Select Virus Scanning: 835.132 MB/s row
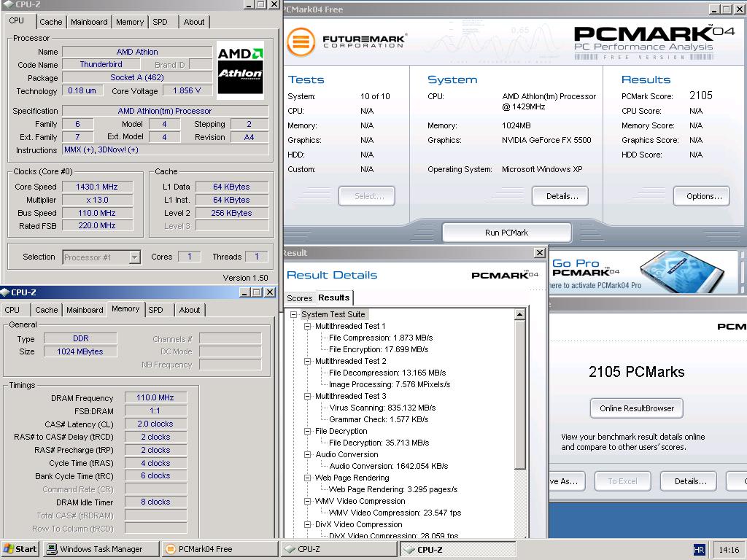747x560 pixels. (382, 408)
